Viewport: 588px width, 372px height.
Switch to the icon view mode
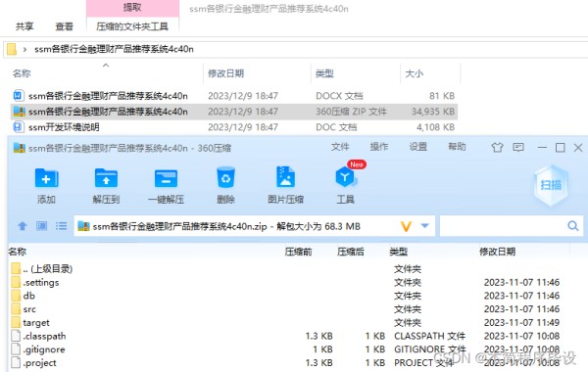(41, 226)
